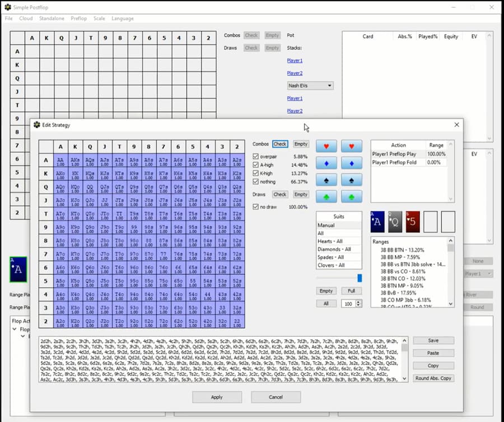Image resolution: width=504 pixels, height=422 pixels.
Task: Select 'Manual' in the Suits list
Action: click(339, 225)
